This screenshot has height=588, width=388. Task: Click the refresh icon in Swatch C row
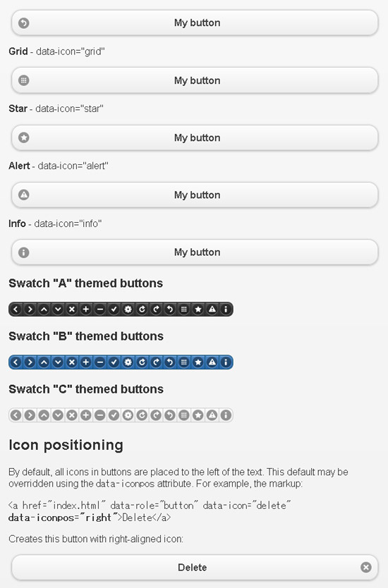142,415
